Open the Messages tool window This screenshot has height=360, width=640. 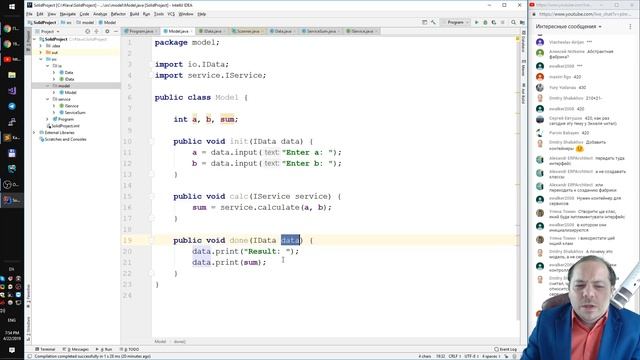(76, 349)
